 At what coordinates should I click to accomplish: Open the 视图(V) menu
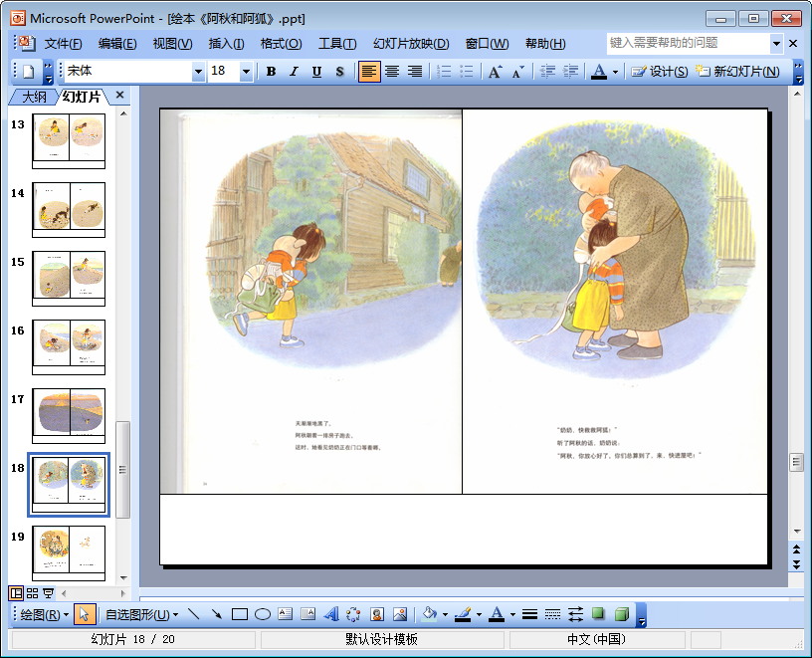click(x=172, y=44)
